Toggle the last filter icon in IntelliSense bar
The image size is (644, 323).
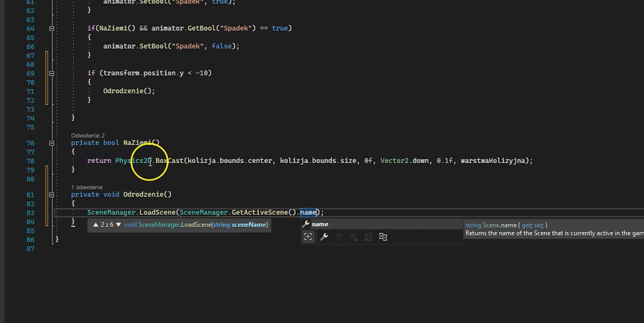[383, 237]
